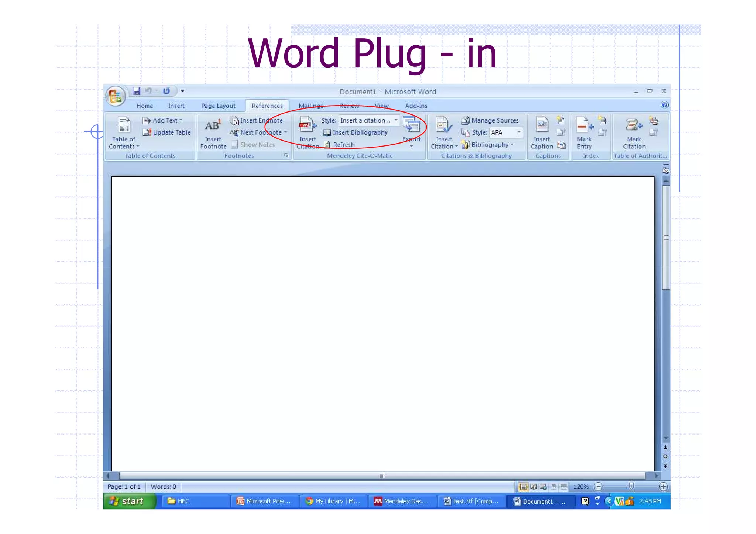This screenshot has width=756, height=534.
Task: Click Cross-reference icon in Captions group
Action: pos(561,145)
